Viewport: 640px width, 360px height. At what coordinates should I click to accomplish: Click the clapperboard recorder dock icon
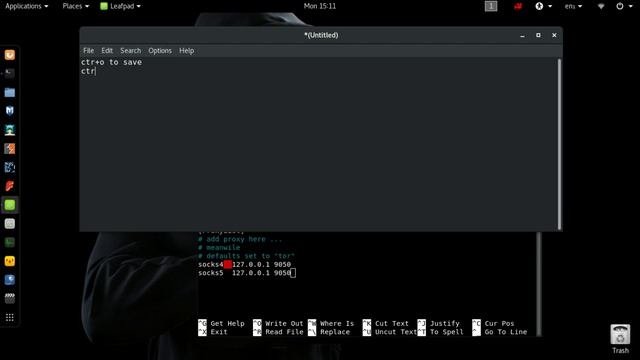10,298
